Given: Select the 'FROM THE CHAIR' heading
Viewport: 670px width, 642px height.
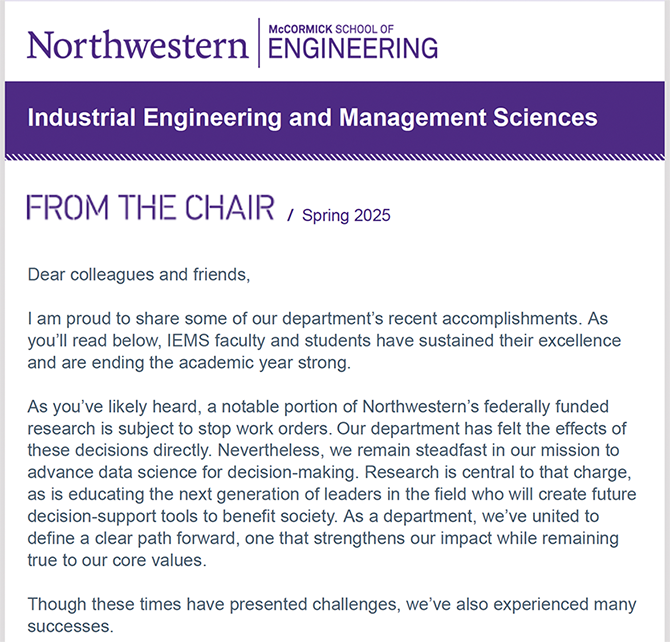Looking at the screenshot, I should click(x=151, y=208).
